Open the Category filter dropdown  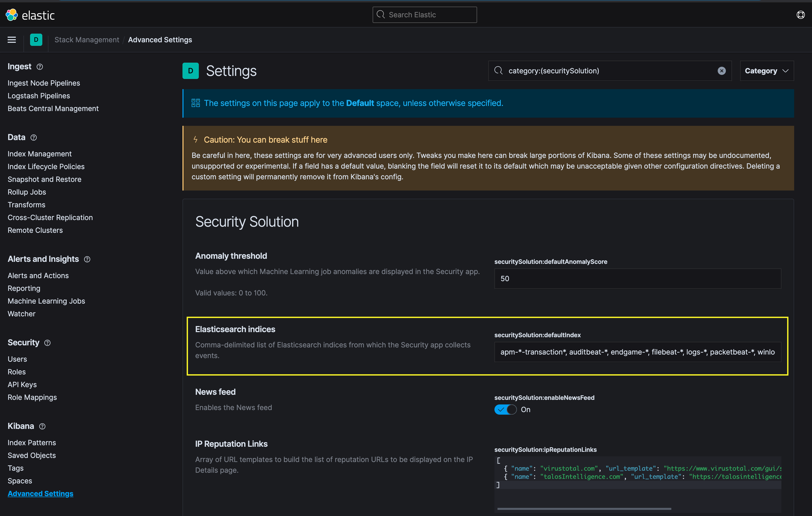coord(766,71)
